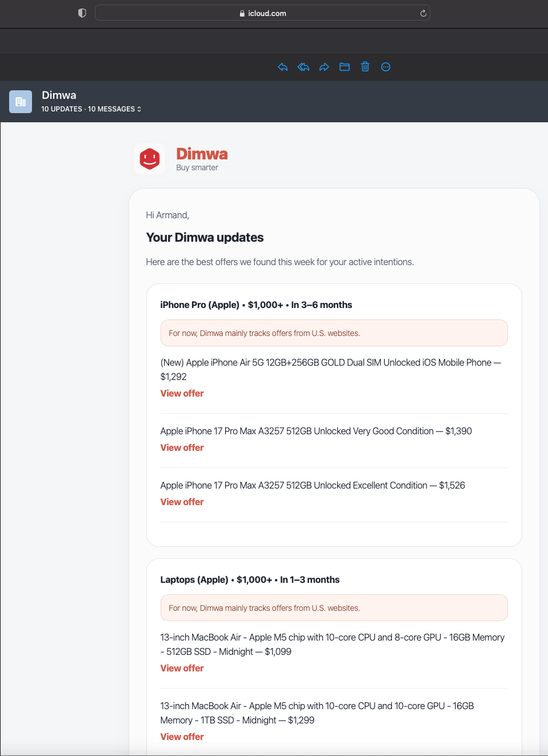Click 'Here are the best offers' intro text
548x756 pixels.
pyautogui.click(x=280, y=262)
